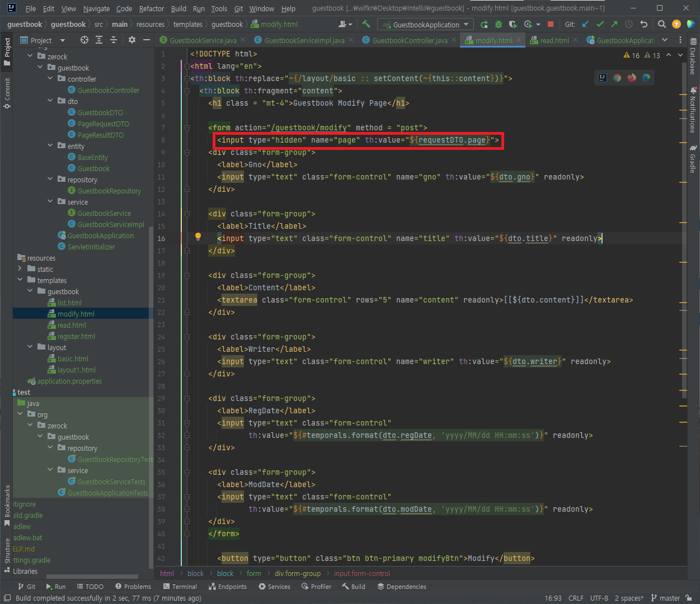Open the Refactor menu
Image resolution: width=700 pixels, height=604 pixels.
pyautogui.click(x=152, y=8)
